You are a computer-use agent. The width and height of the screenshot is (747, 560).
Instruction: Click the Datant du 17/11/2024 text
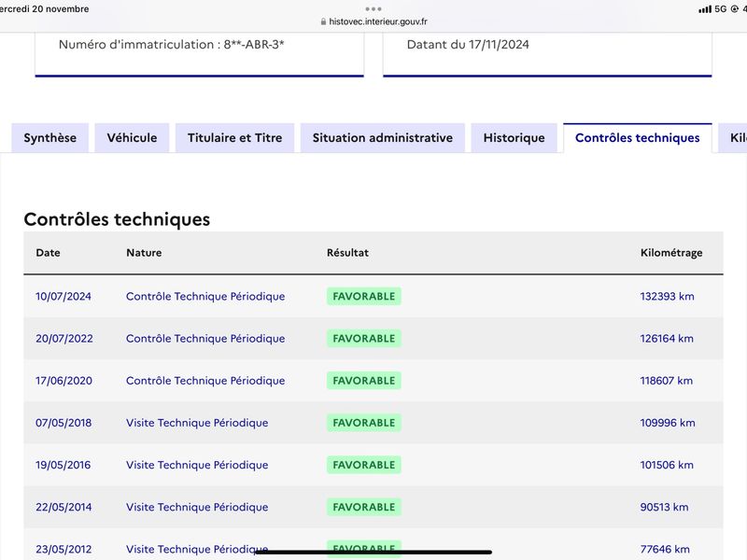(468, 44)
